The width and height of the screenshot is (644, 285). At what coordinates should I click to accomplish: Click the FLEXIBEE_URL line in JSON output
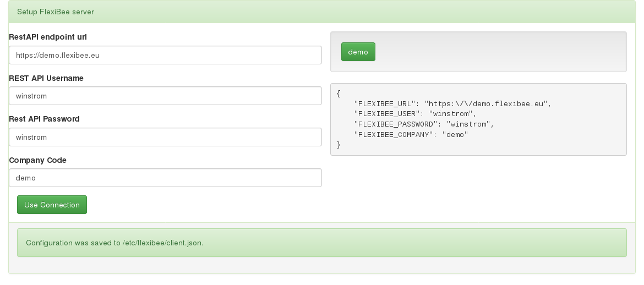point(452,104)
